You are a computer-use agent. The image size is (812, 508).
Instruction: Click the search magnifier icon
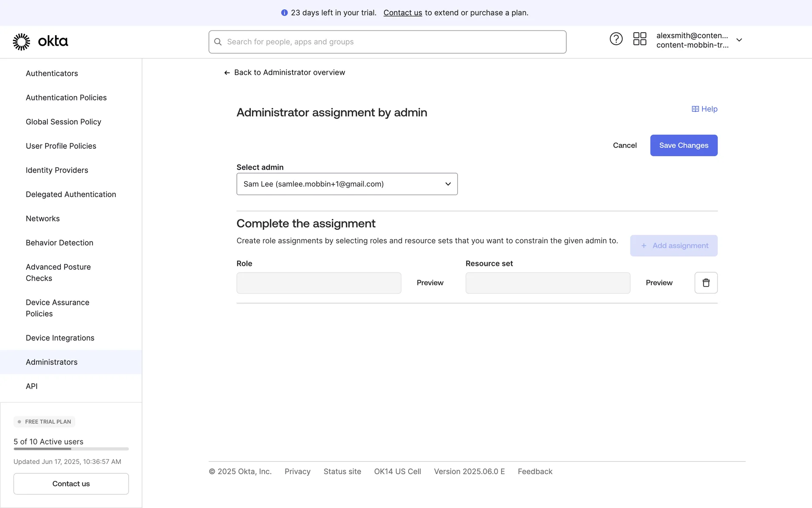(x=218, y=42)
